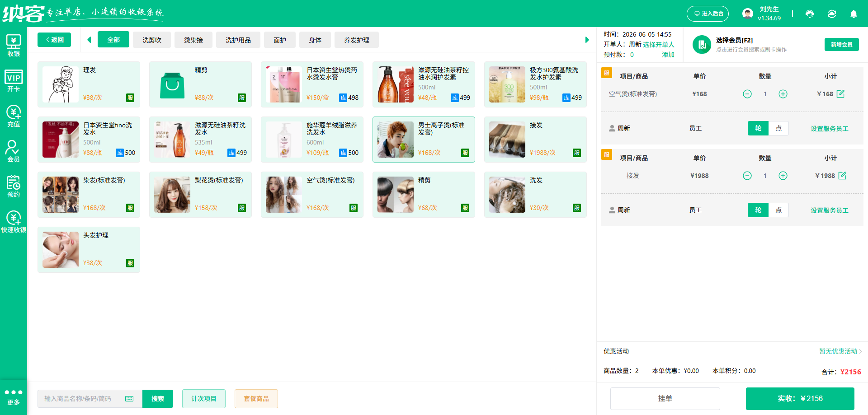
Task: Open the 充值 recharge sidebar icon
Action: (x=14, y=116)
